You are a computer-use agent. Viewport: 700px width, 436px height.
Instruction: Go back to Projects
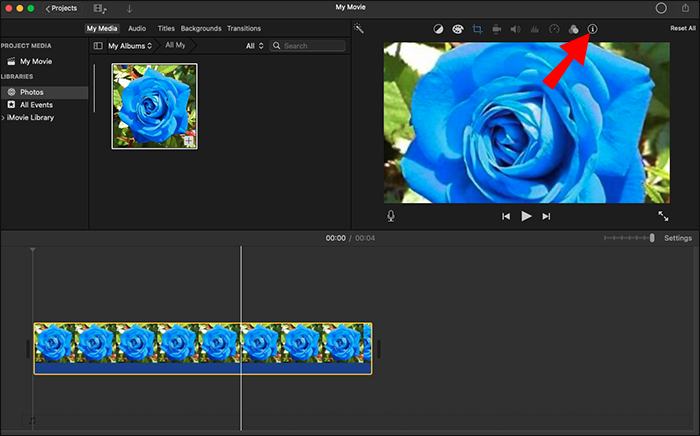tap(61, 8)
